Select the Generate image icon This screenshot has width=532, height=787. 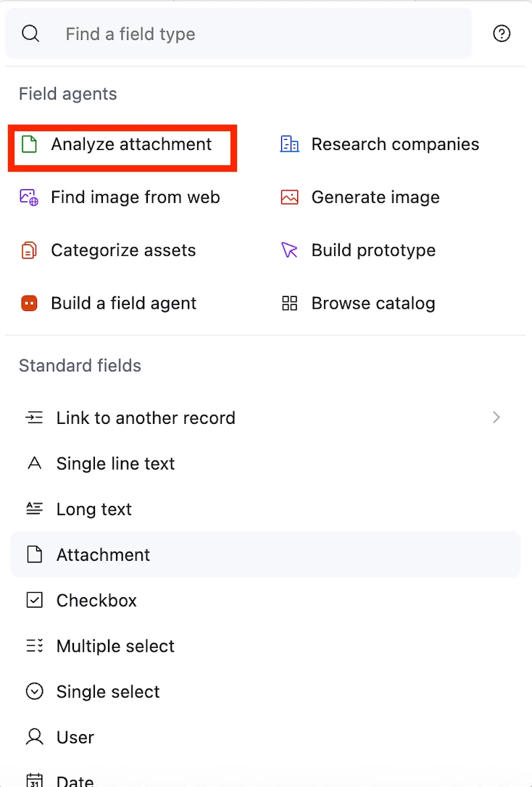pos(289,197)
